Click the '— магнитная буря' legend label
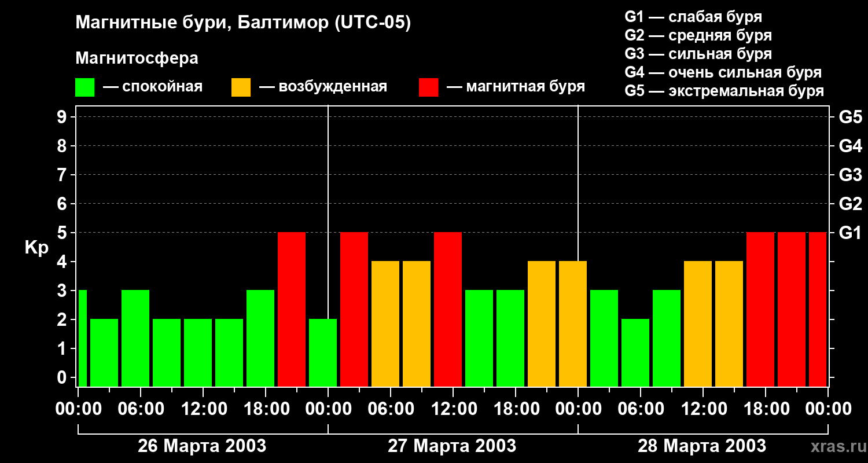 (516, 87)
